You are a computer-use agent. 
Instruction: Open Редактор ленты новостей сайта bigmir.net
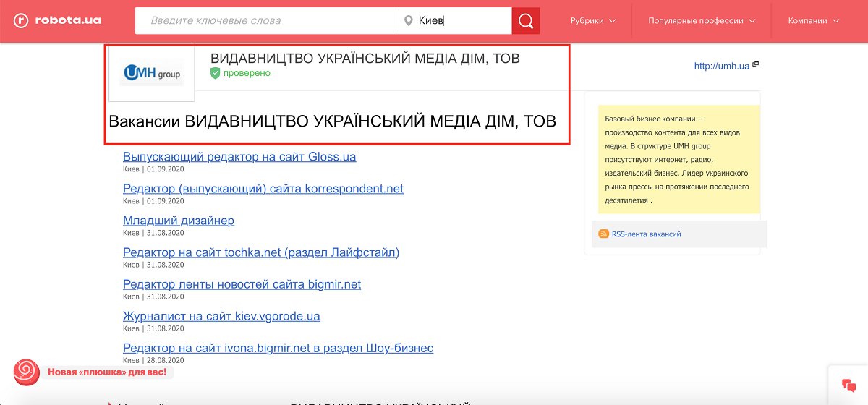point(242,284)
